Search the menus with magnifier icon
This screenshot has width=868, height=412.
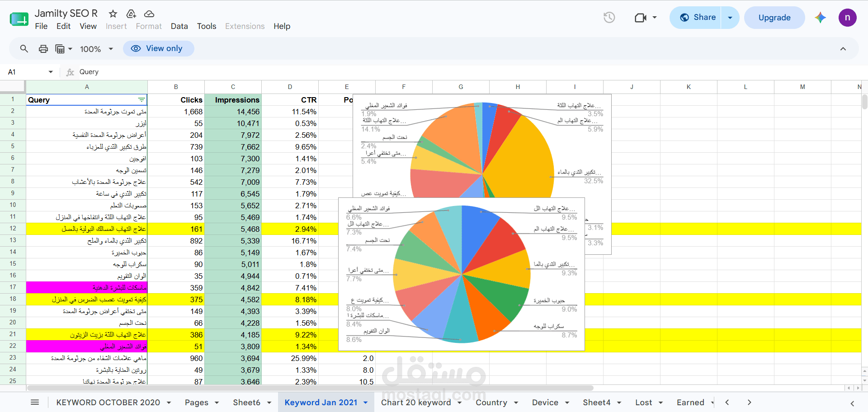pyautogui.click(x=24, y=49)
